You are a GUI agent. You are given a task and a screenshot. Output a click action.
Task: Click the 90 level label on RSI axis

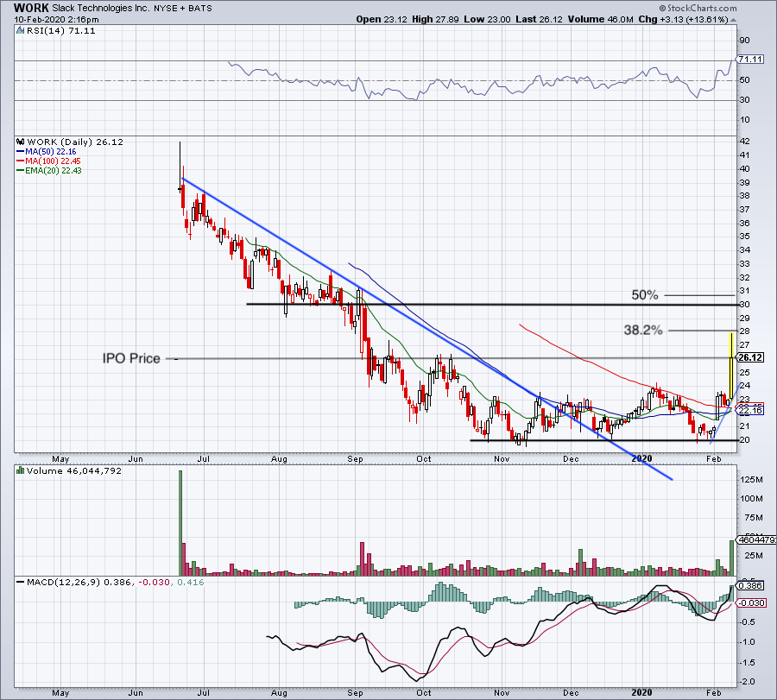(745, 41)
